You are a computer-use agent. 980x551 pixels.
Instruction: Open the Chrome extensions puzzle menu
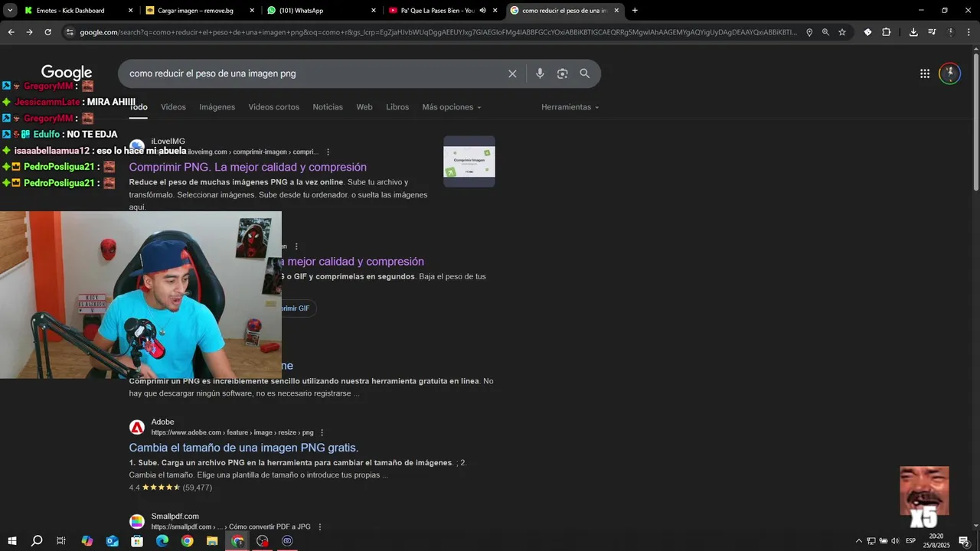click(886, 32)
